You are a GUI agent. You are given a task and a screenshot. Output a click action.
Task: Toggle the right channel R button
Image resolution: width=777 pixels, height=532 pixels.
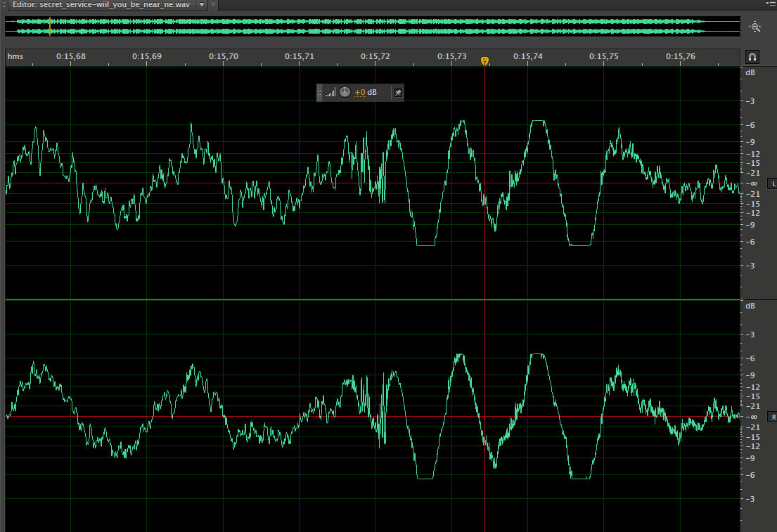[x=773, y=417]
